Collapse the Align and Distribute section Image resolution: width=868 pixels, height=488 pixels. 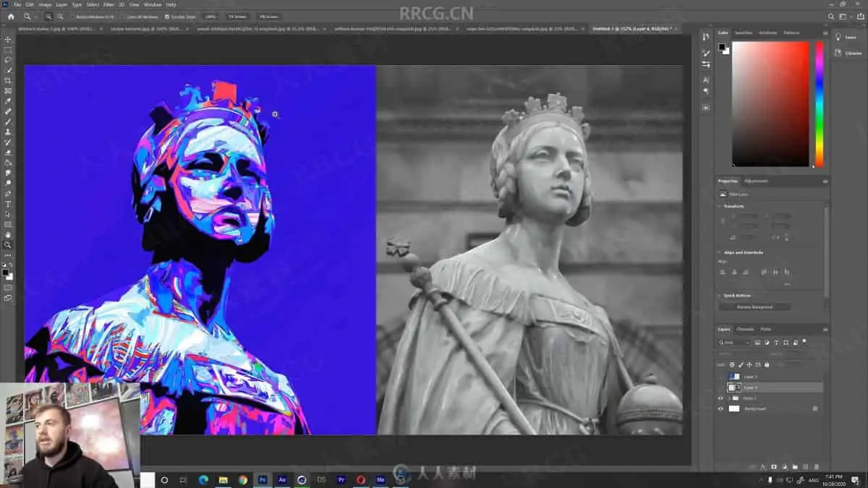[720, 252]
